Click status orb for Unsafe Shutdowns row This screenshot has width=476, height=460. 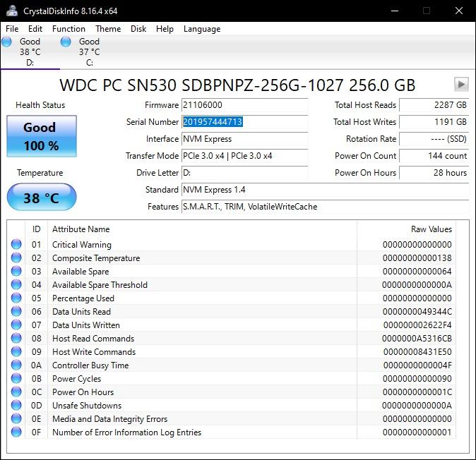16,406
